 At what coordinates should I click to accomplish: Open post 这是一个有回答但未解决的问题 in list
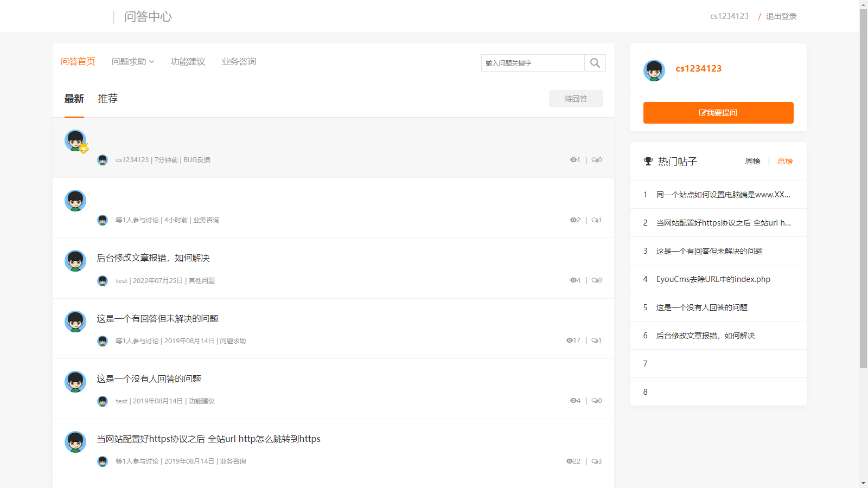[x=157, y=319]
